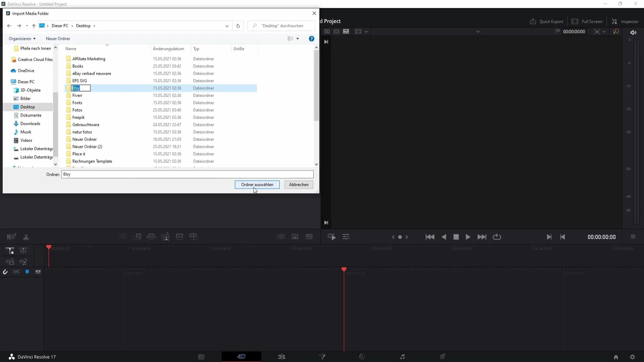Open Creative Cloud Files in navigation pane
Viewport: 644px width, 362px height.
pyautogui.click(x=35, y=60)
